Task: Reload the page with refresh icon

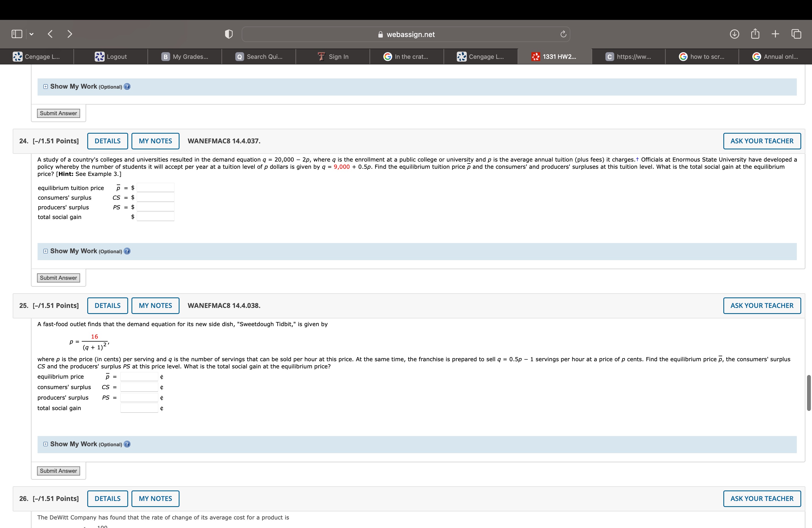Action: click(x=563, y=34)
